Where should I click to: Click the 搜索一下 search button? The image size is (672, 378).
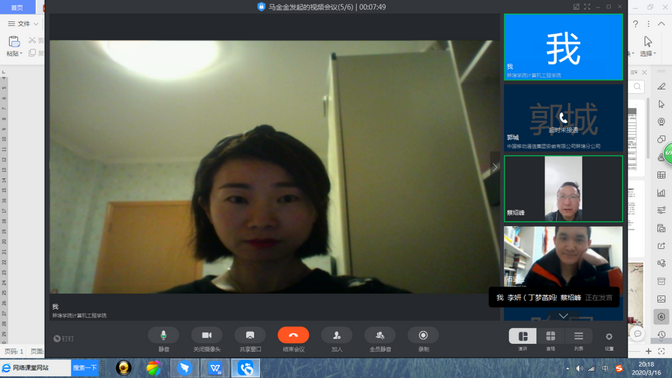pos(85,368)
